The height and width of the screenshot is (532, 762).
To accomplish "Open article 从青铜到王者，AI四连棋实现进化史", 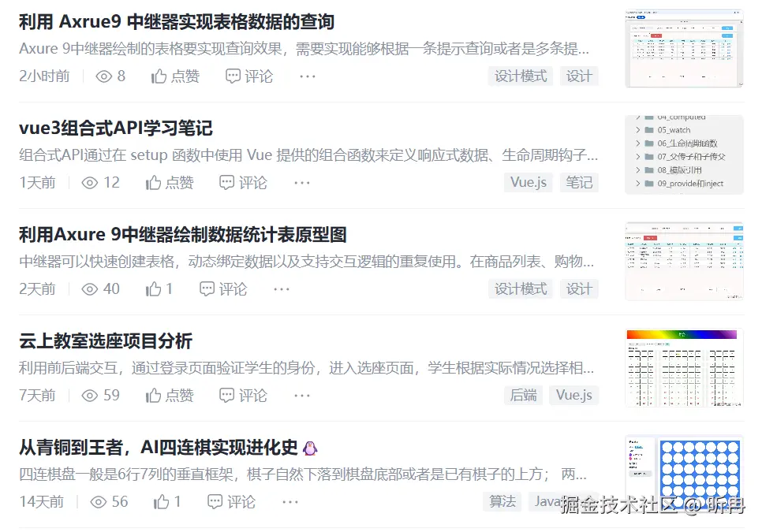I will pyautogui.click(x=158, y=447).
